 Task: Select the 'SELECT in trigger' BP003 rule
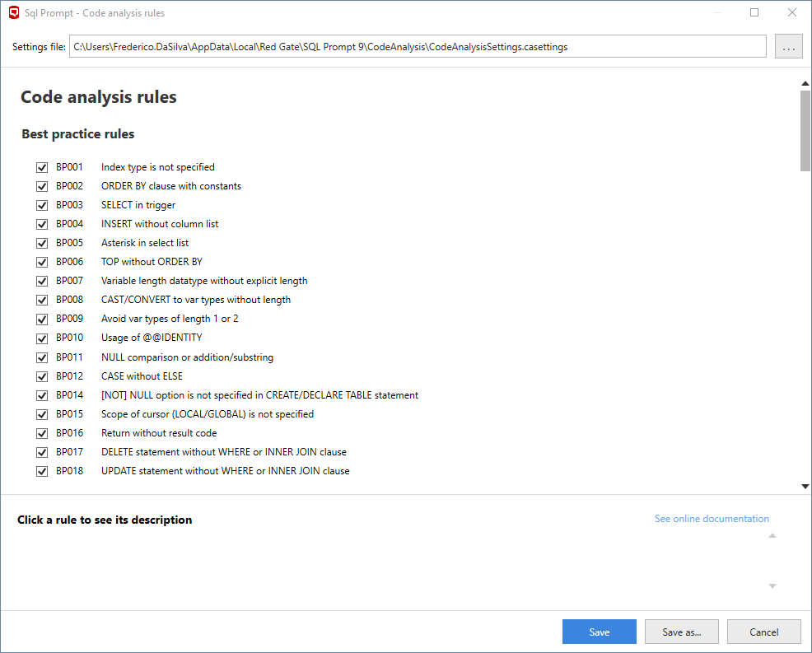pyautogui.click(x=138, y=205)
